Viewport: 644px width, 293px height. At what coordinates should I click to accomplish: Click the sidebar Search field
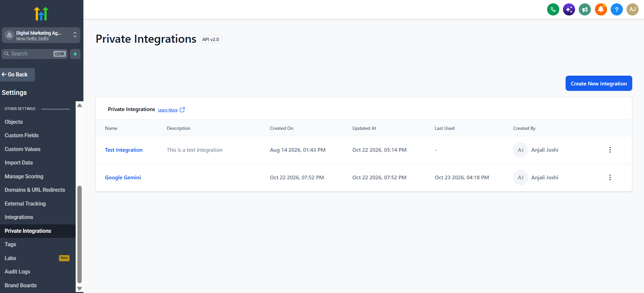coord(35,54)
